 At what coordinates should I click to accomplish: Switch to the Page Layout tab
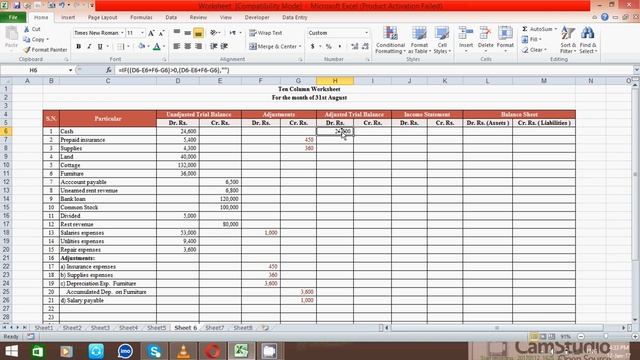click(102, 18)
